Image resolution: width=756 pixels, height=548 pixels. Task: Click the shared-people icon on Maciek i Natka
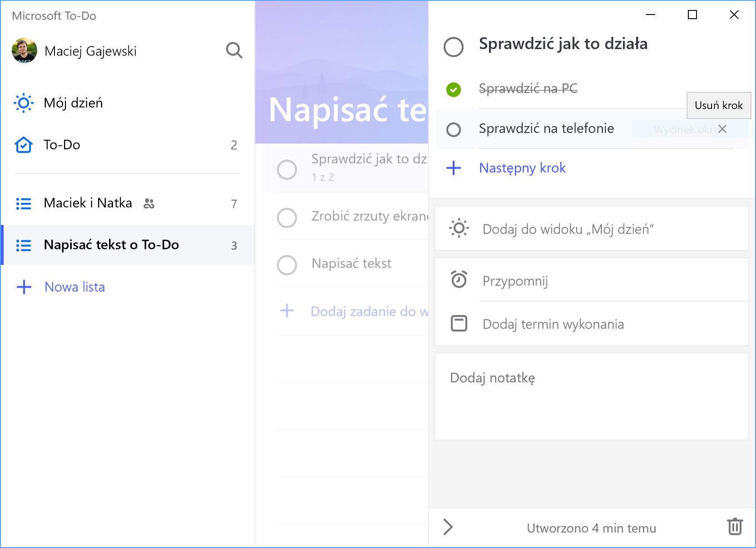point(149,204)
